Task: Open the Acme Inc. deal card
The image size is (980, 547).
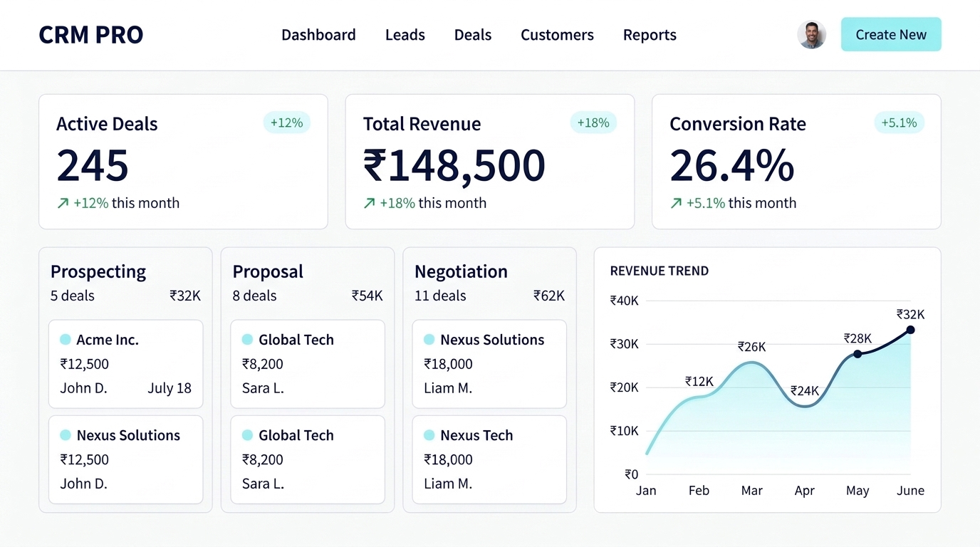Action: 125,364
